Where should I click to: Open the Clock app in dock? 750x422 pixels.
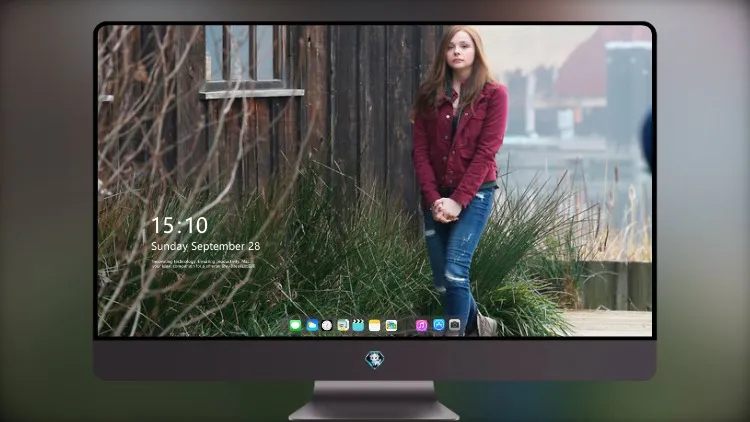(x=327, y=325)
